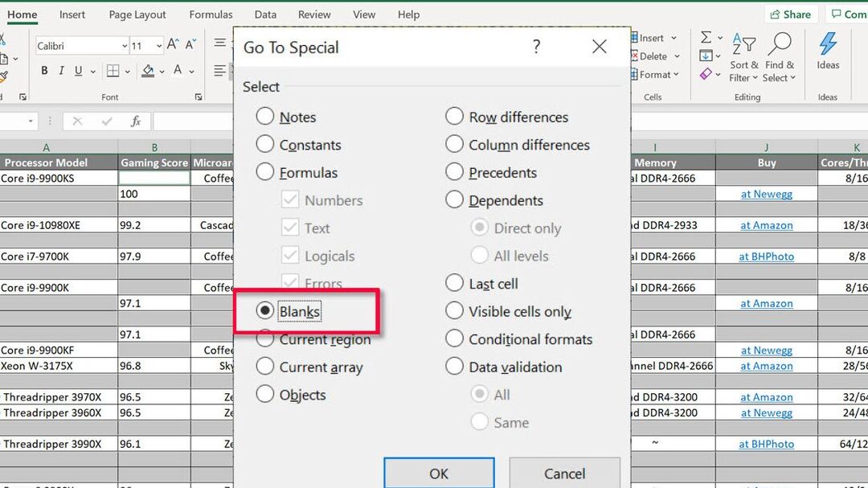
Task: Select the Bold formatting icon
Action: point(44,71)
